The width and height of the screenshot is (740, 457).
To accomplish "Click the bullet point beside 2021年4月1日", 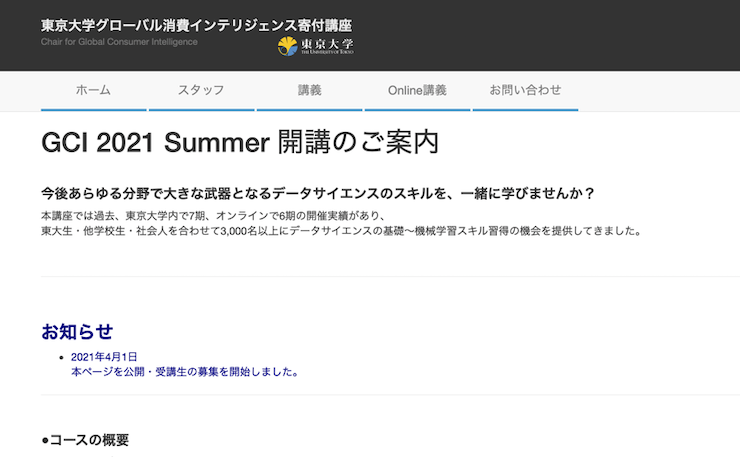I will pyautogui.click(x=63, y=357).
